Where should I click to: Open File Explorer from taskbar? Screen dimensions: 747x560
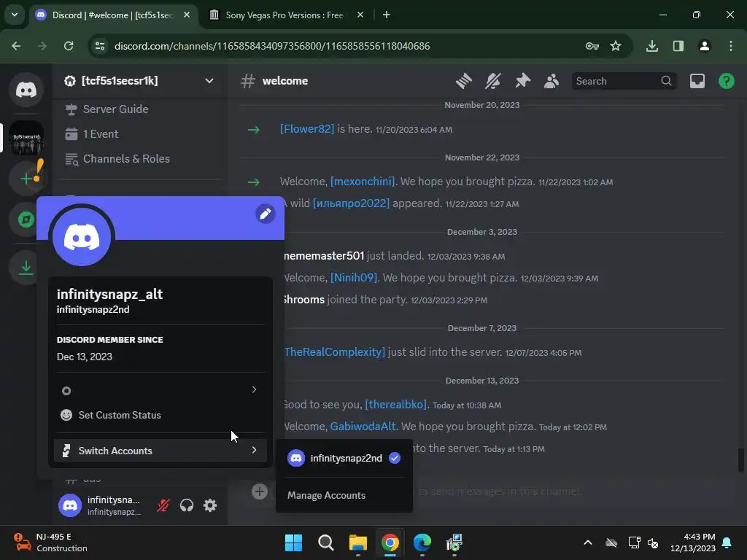pyautogui.click(x=357, y=542)
